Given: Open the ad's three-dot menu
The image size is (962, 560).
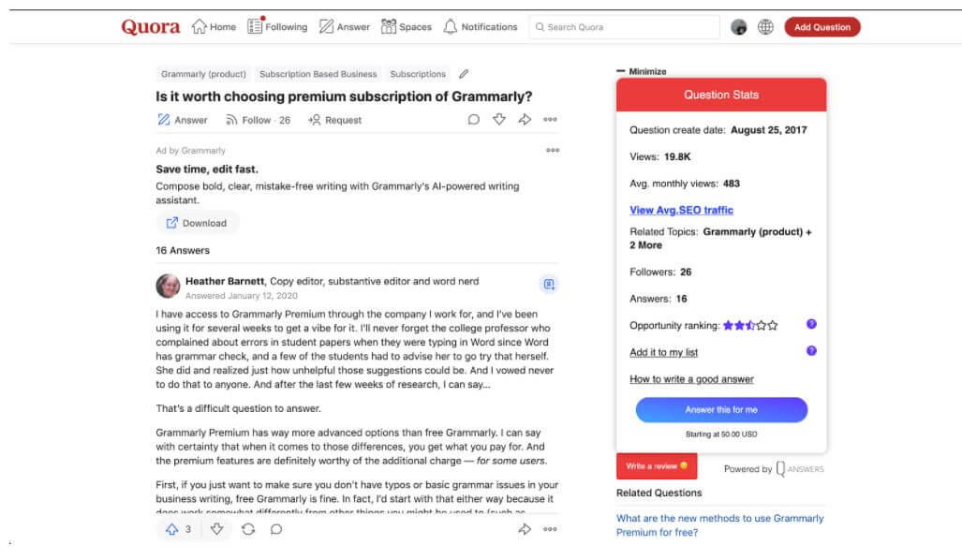Looking at the screenshot, I should click(x=553, y=150).
